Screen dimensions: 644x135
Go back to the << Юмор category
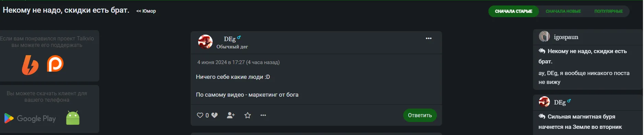point(146,11)
